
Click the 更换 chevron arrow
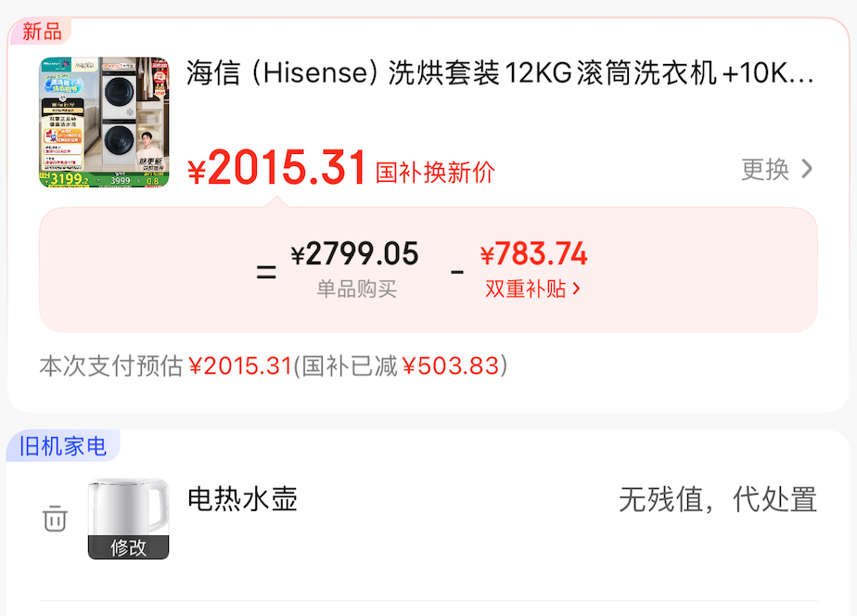807,169
